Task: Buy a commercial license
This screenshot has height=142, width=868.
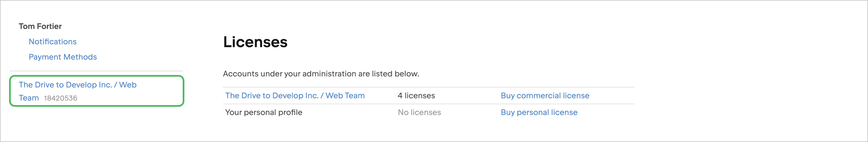Action: tap(545, 96)
